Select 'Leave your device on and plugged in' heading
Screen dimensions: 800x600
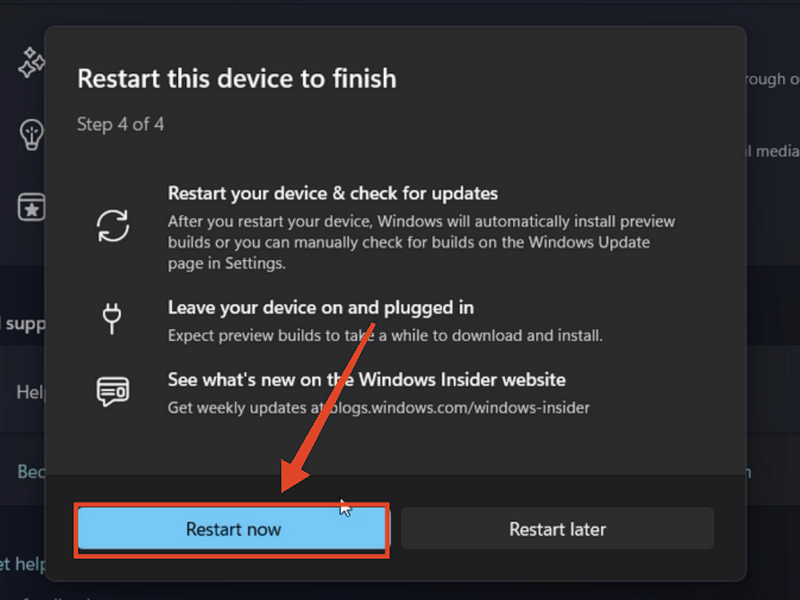tap(320, 307)
